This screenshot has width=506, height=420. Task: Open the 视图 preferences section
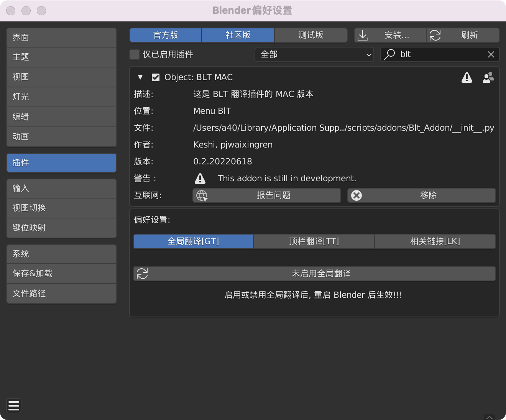[61, 77]
